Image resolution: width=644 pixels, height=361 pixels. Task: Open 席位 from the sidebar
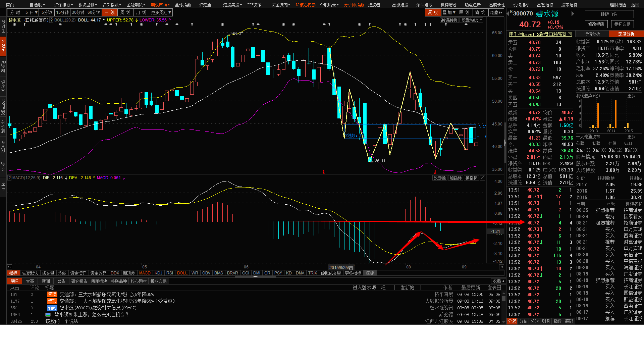tap(3, 187)
